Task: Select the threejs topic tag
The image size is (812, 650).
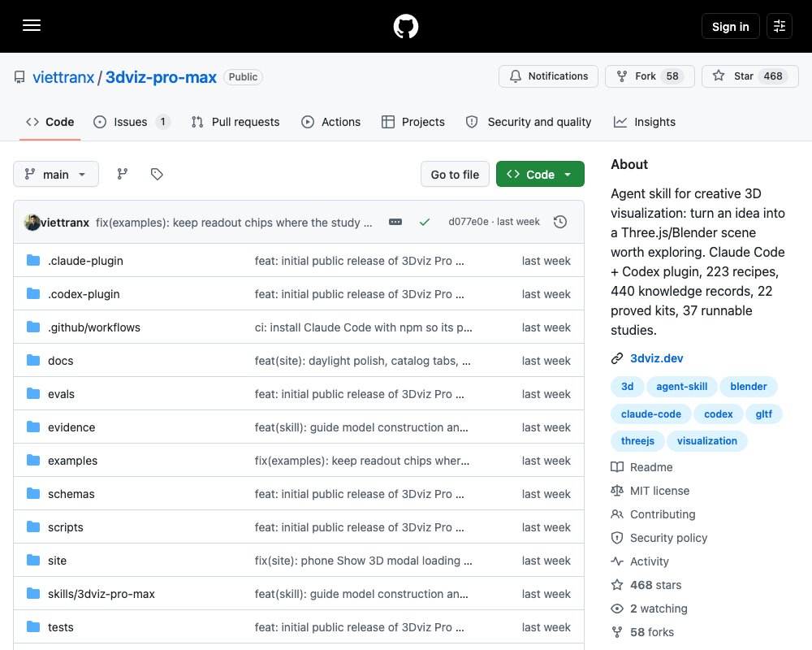Action: 637,440
